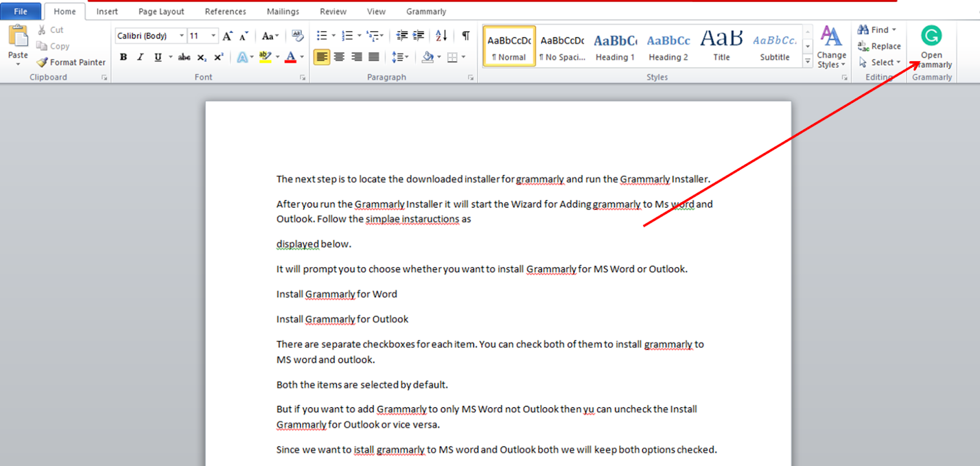The image size is (980, 466).
Task: Open the Font dialog launcher
Action: (x=303, y=78)
